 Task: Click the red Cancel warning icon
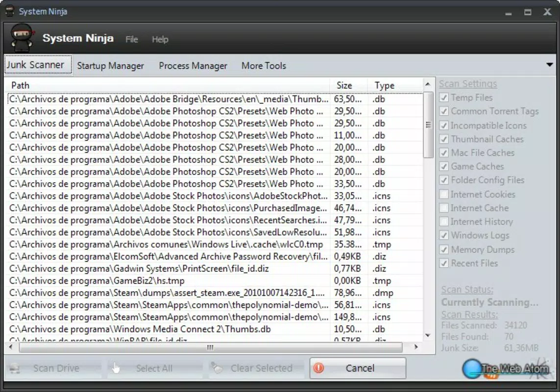click(x=318, y=367)
